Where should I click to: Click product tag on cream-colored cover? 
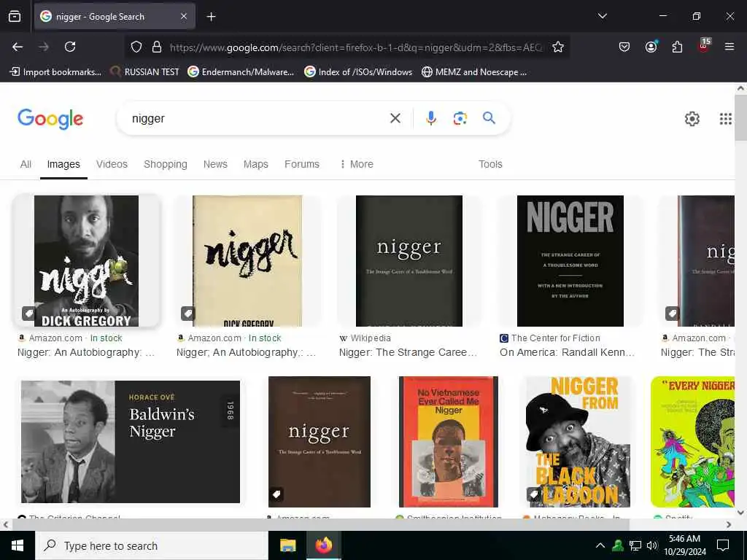coord(187,314)
